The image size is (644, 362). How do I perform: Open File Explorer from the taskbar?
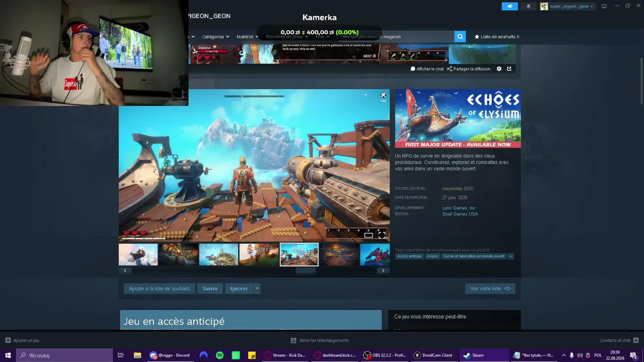coord(137,355)
